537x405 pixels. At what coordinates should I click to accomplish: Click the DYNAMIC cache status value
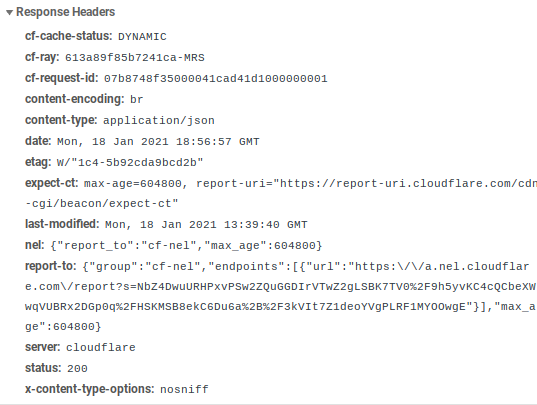click(142, 37)
